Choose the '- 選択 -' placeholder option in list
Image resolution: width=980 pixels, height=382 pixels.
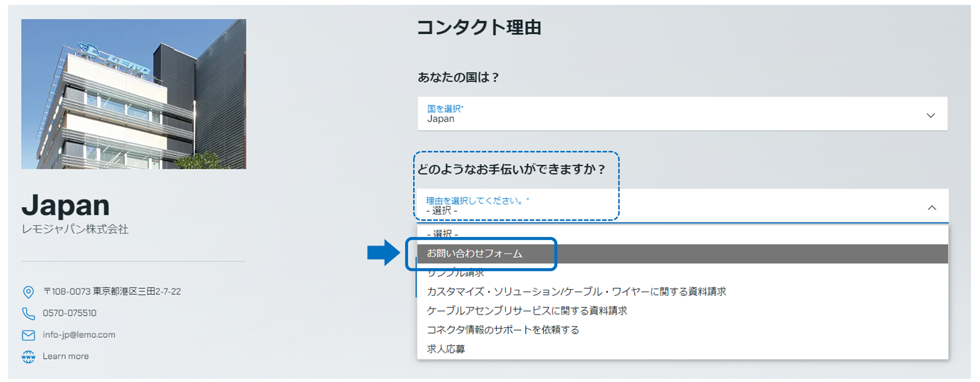tap(682, 234)
